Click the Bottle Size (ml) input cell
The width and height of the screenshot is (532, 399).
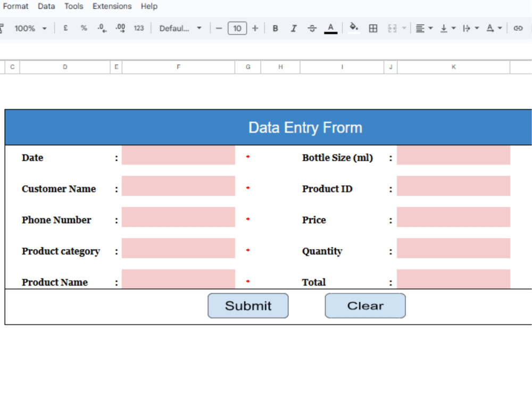(x=454, y=155)
